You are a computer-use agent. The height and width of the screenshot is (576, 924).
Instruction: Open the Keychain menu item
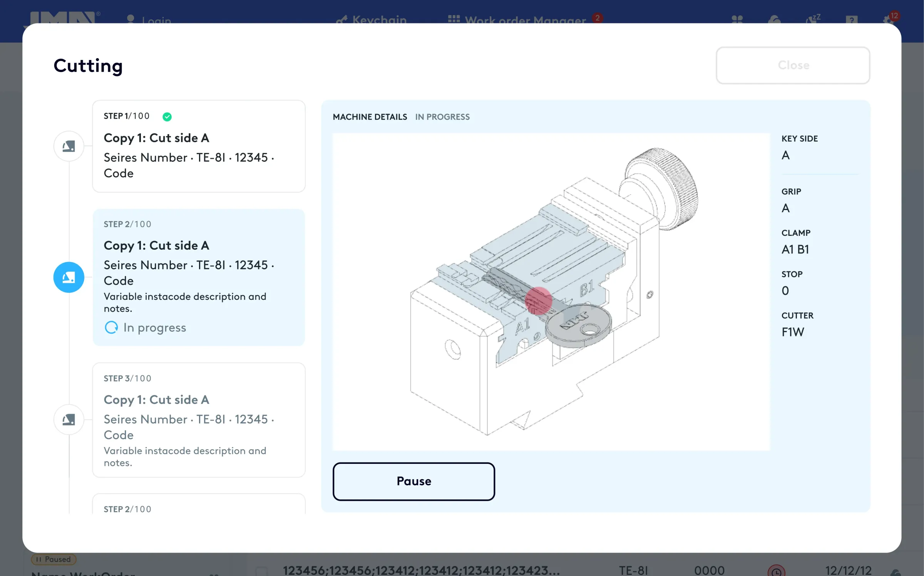click(x=372, y=19)
